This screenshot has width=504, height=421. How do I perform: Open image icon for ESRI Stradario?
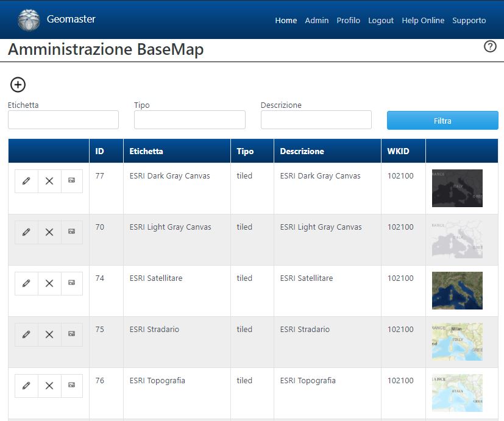click(x=72, y=334)
